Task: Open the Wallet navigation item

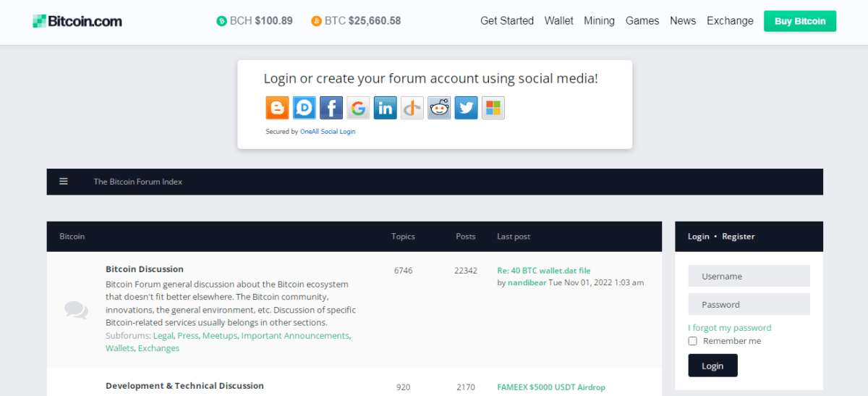Action: [559, 21]
